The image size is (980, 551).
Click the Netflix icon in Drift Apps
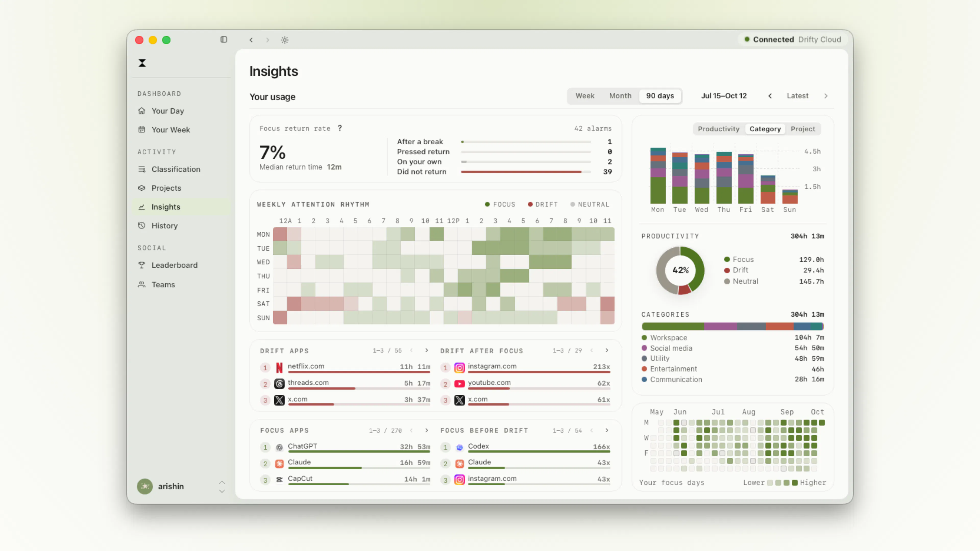click(279, 368)
